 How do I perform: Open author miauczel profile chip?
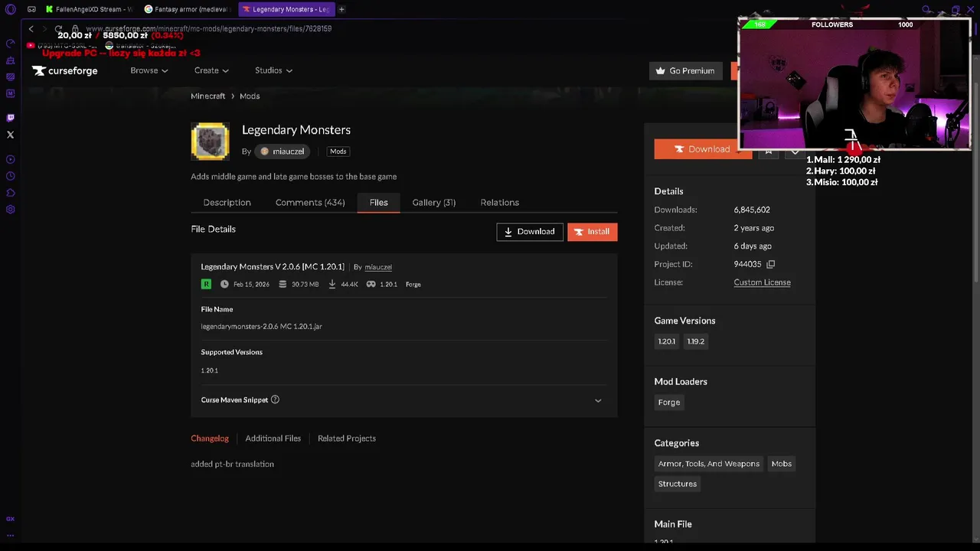point(282,152)
